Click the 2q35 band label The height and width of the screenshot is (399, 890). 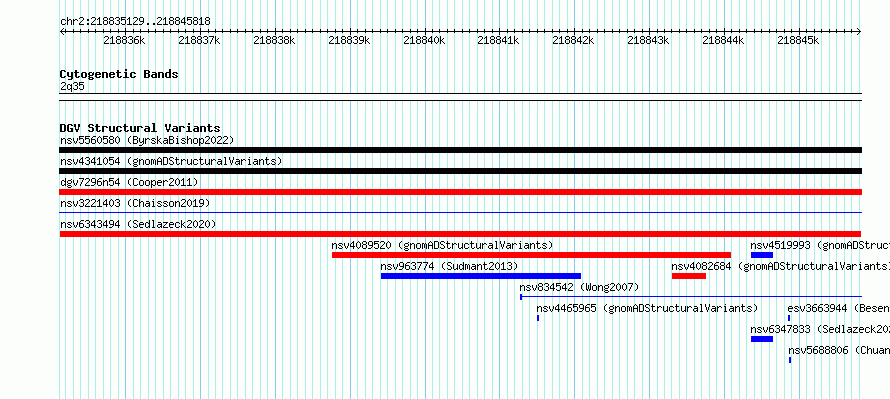pos(72,86)
